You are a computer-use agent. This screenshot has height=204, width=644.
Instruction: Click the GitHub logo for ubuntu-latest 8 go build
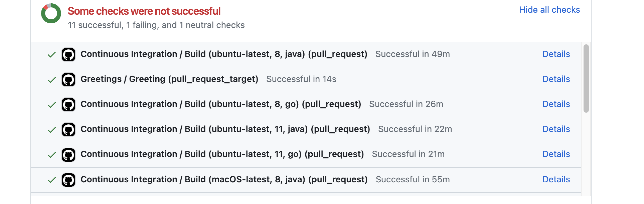coord(68,104)
